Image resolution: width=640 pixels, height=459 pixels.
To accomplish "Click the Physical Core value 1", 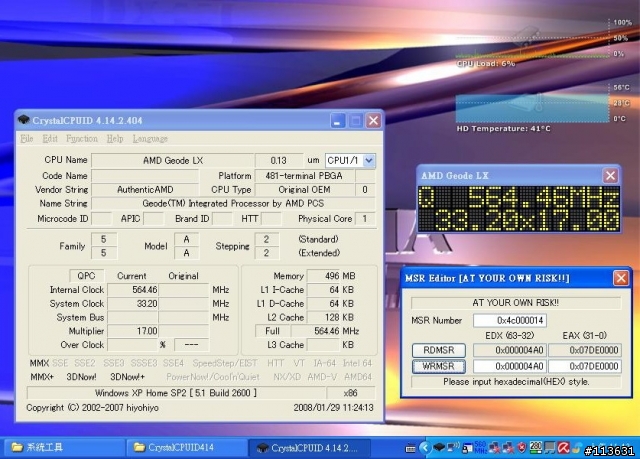I will coord(364,219).
